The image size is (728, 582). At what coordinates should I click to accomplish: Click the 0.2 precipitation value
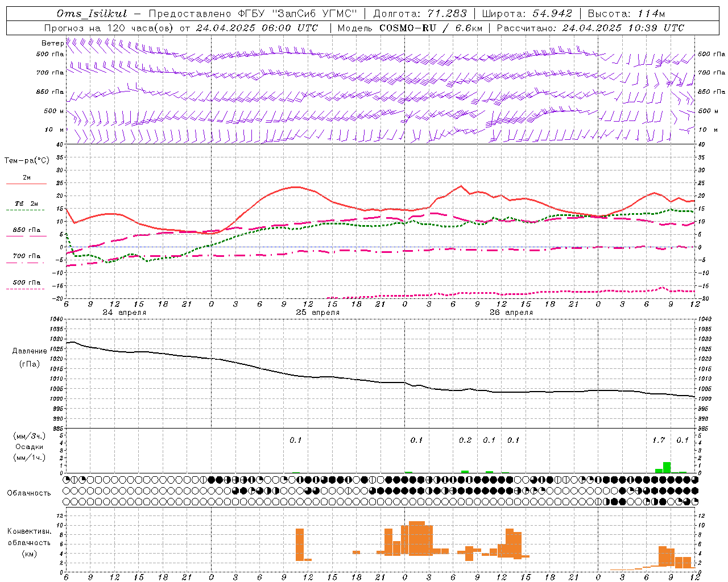465,440
